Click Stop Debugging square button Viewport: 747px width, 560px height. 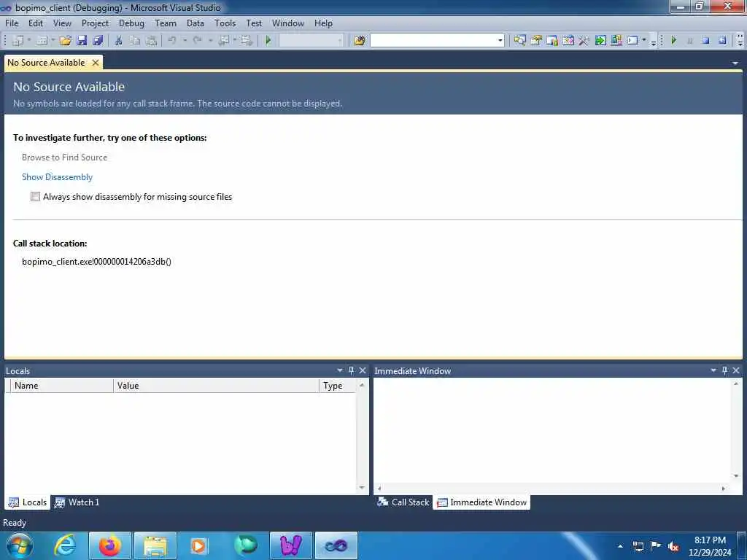(706, 41)
